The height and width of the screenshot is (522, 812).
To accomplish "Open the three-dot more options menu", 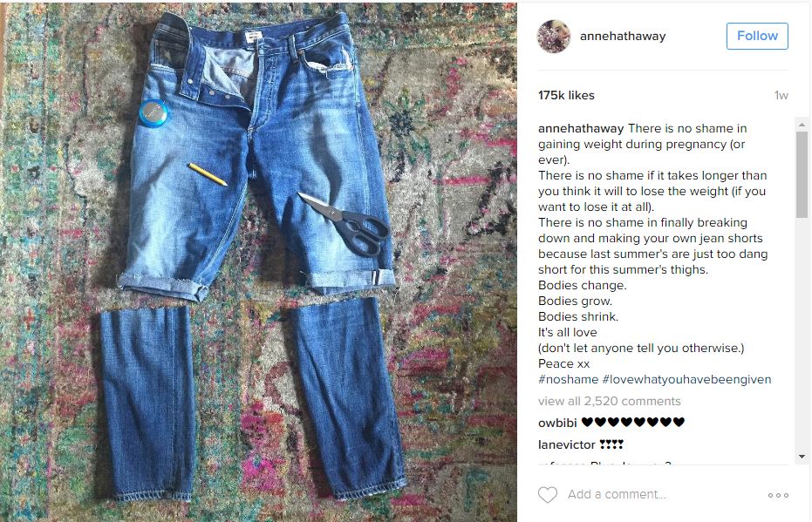I will tap(778, 495).
